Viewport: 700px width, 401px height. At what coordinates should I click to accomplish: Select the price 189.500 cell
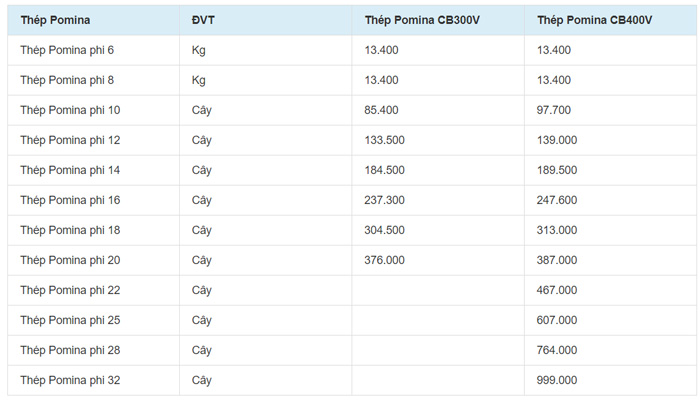[x=557, y=170]
